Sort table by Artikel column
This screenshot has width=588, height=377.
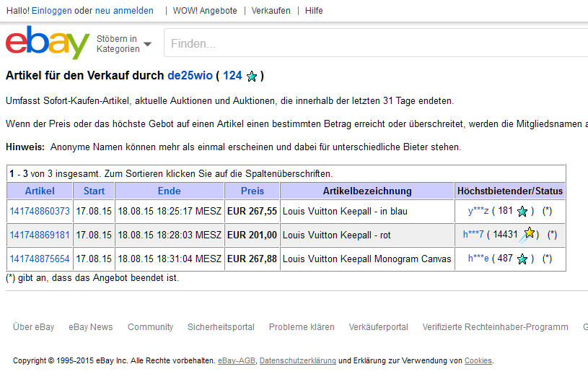pos(40,191)
